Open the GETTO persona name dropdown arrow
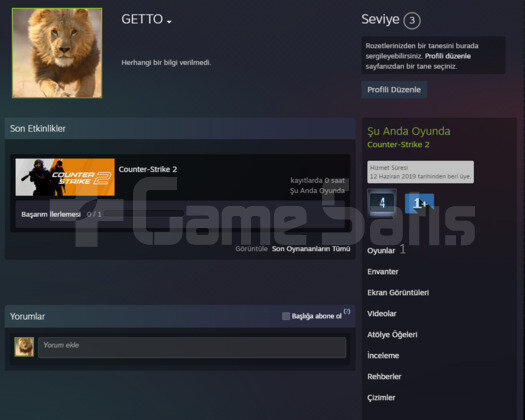This screenshot has width=525, height=420. click(169, 22)
